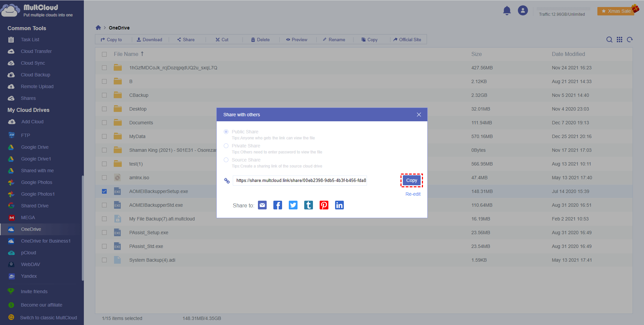Open the Xmas Sale offer

(x=616, y=11)
